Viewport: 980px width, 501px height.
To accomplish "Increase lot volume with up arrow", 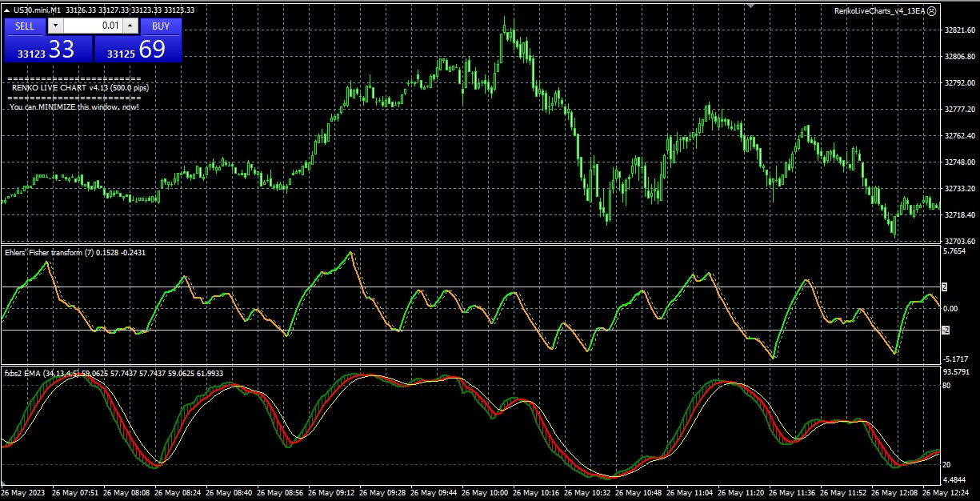I will coord(130,26).
